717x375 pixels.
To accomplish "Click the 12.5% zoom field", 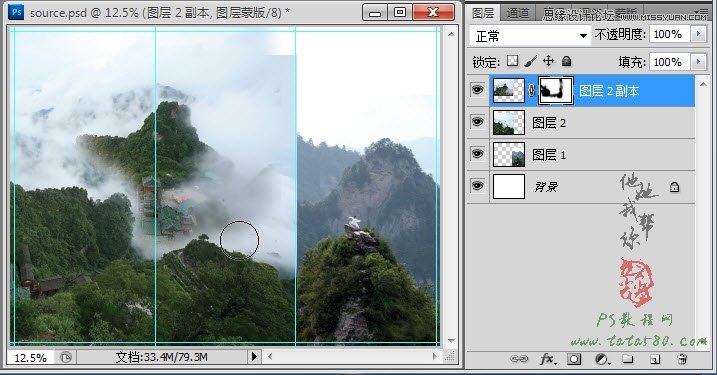I will point(31,358).
